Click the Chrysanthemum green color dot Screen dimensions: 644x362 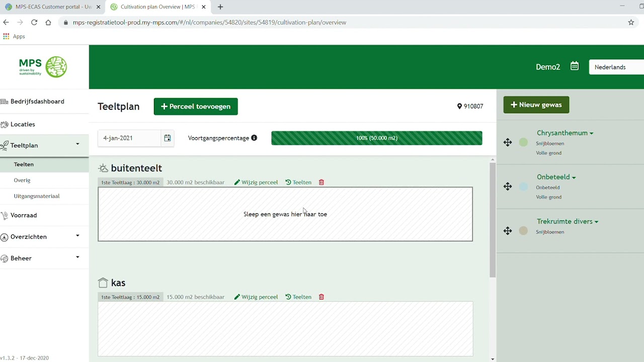(x=523, y=142)
